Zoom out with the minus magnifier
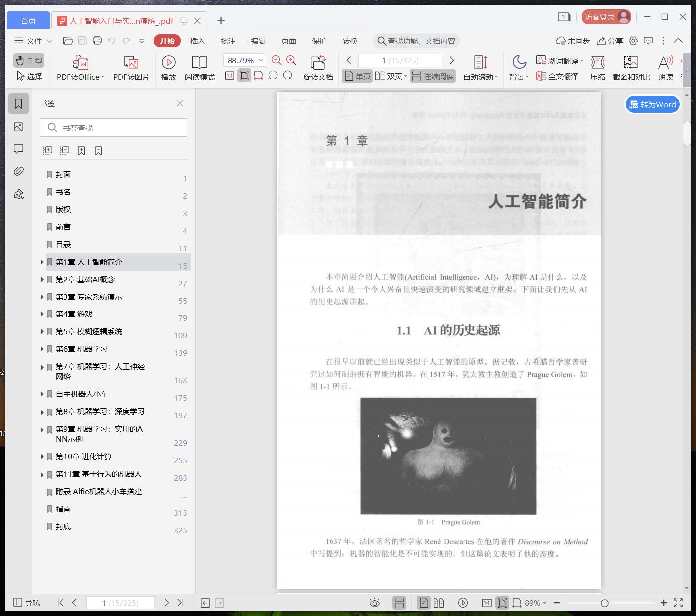Viewport: 696px width, 616px height. coord(277,60)
